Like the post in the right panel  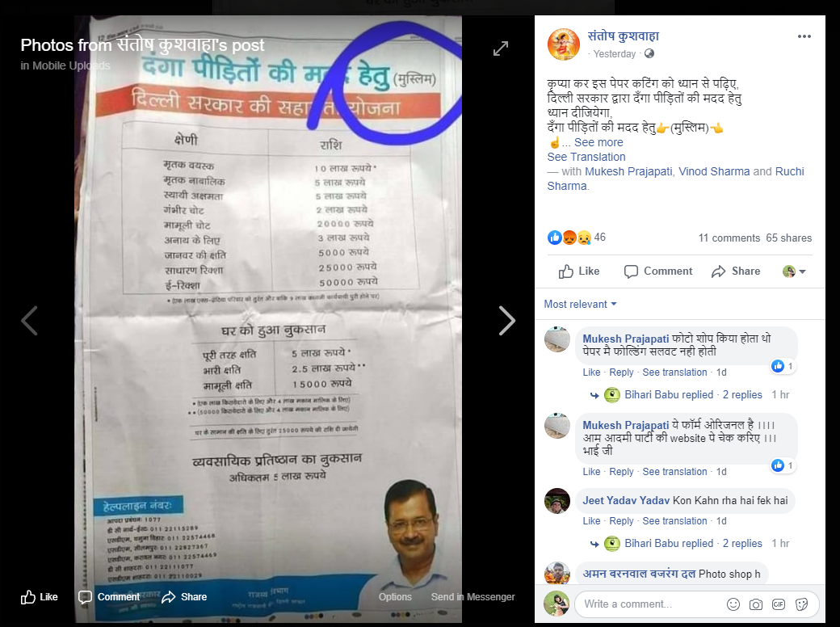coord(579,271)
